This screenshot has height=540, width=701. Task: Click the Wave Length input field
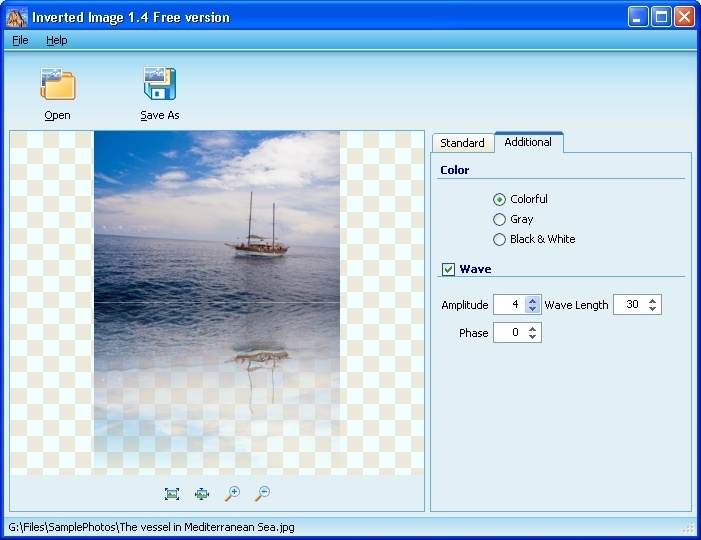629,305
